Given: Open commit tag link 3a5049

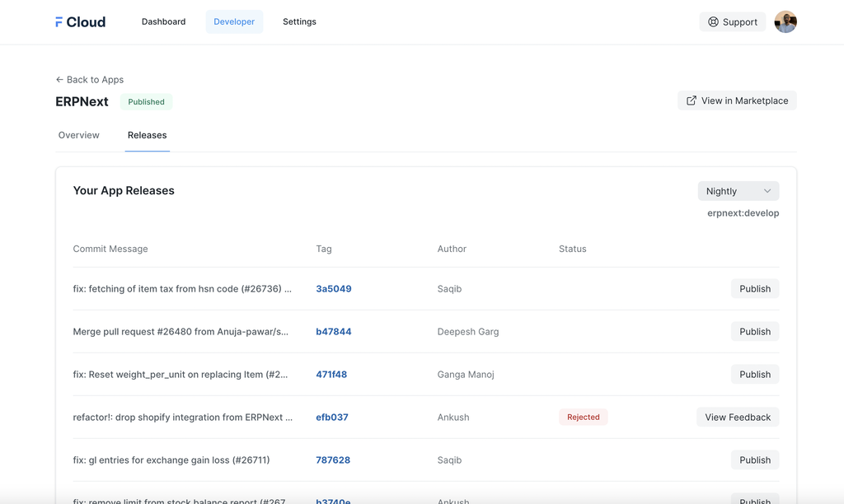Looking at the screenshot, I should [x=334, y=289].
